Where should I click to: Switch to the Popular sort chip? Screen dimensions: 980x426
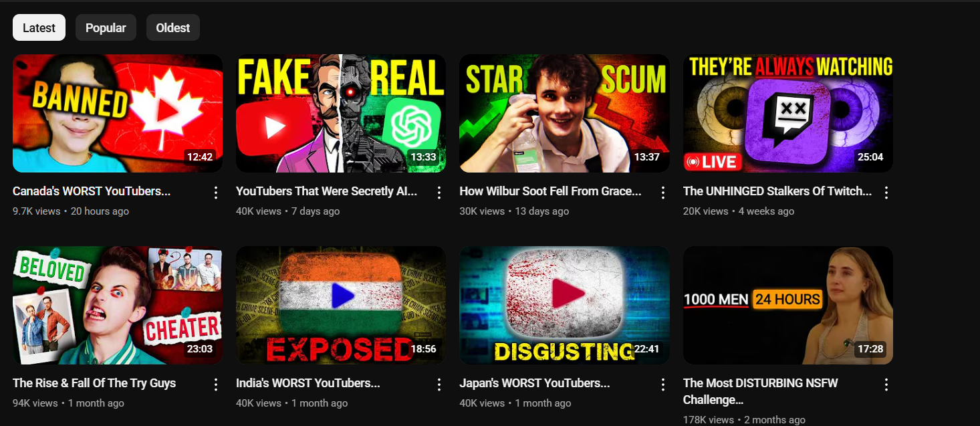pos(106,27)
